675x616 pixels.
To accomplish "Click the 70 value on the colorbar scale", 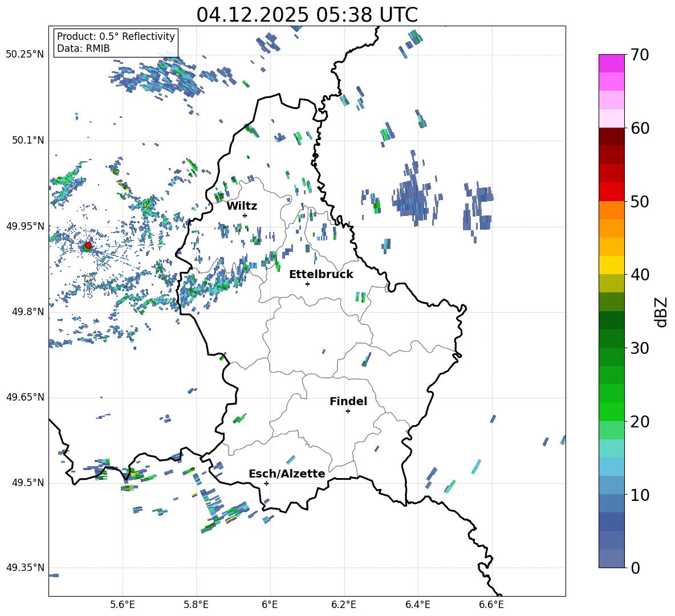I will tap(641, 55).
